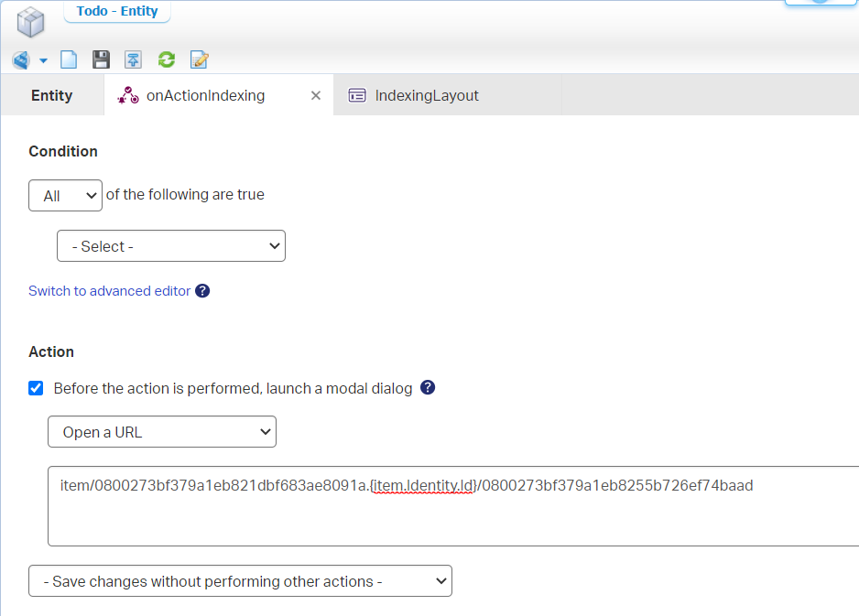Close the onActionIndexing tab
The width and height of the screenshot is (859, 616).
pyautogui.click(x=316, y=95)
